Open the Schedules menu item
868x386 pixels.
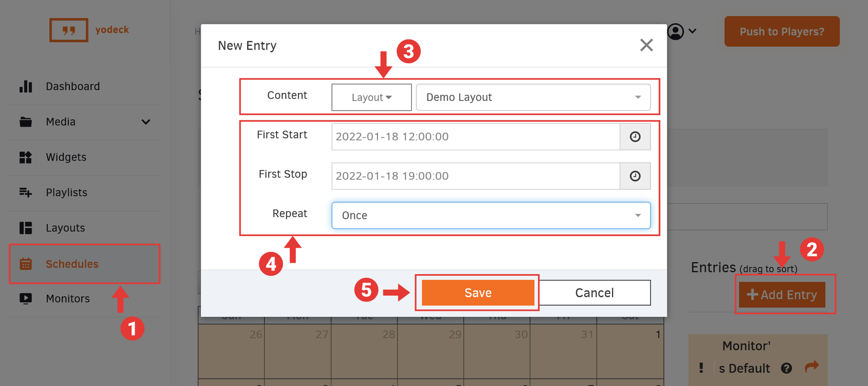tap(72, 264)
